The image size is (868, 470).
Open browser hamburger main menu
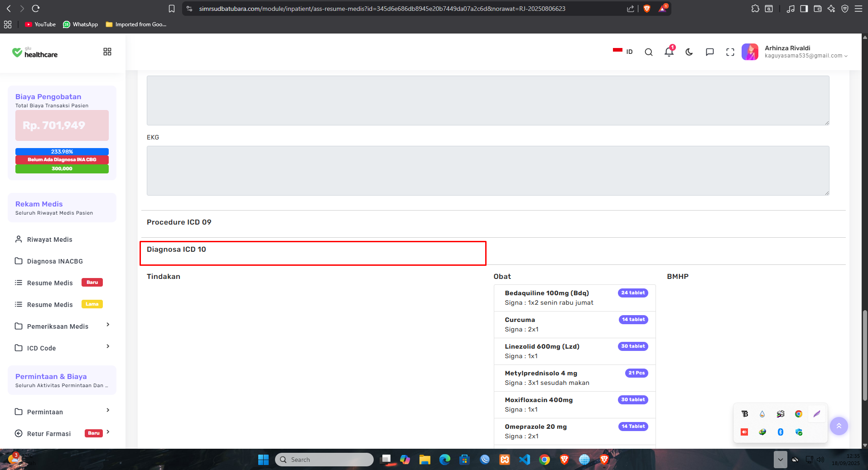tap(858, 9)
